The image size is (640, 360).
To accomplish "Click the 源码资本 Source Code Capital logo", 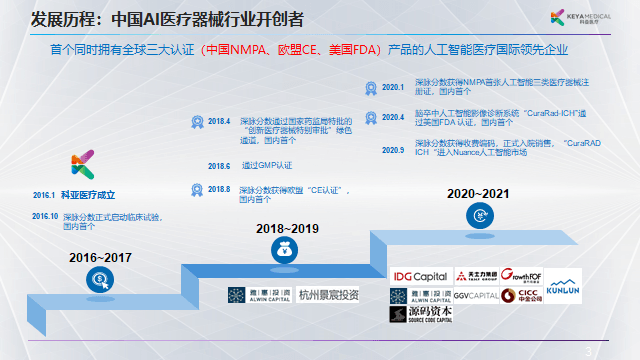I will [421, 314].
